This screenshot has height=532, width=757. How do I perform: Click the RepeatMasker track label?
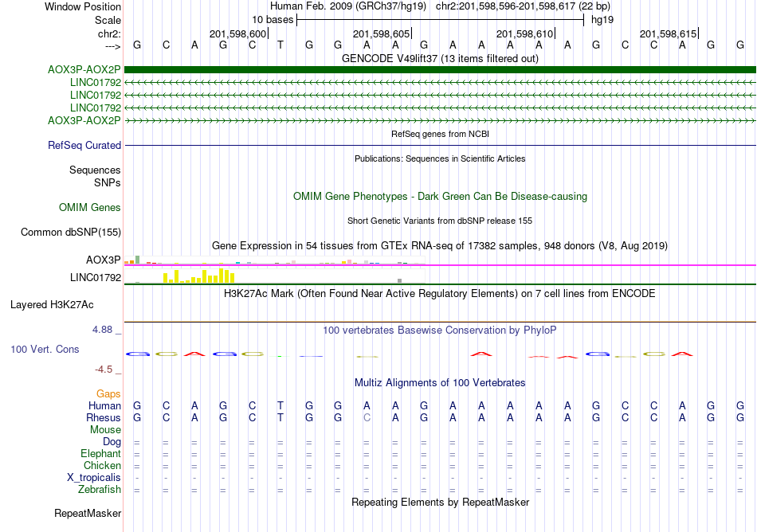[88, 513]
